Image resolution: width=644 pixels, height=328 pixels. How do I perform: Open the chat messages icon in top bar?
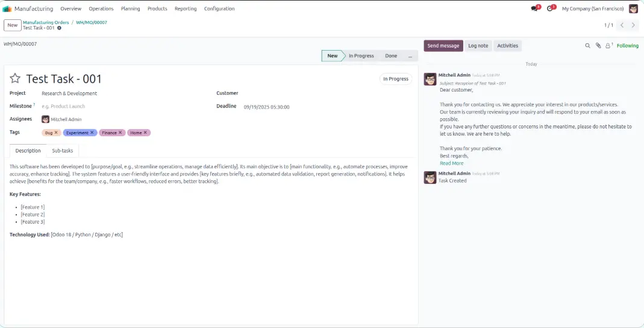534,9
